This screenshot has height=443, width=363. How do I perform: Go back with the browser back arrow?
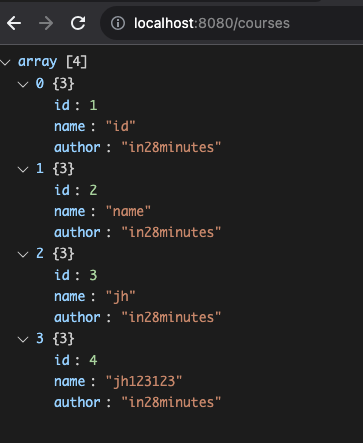pyautogui.click(x=14, y=23)
